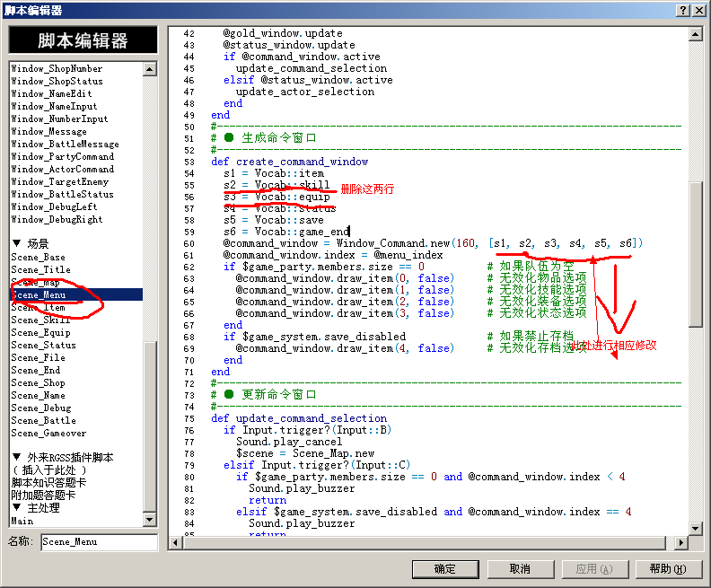Select Scene_Shop script
Viewport: 711px width, 588px height.
[38, 383]
